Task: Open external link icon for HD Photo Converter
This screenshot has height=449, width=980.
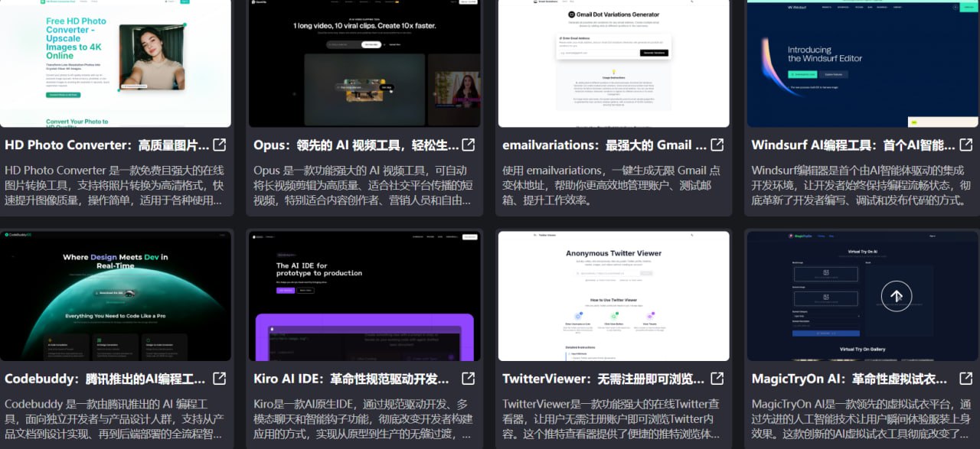Action: 219,145
